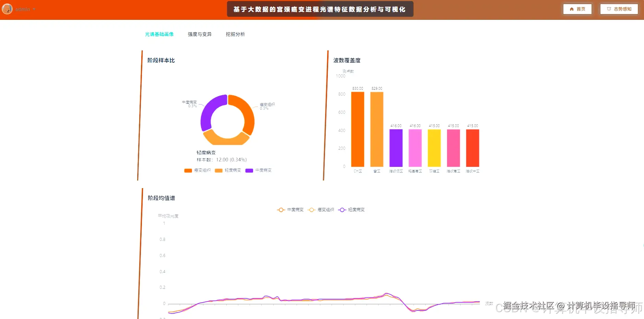
Task: Click the 样本数: 12.00 (0.34%) tooltip text
Action: tap(222, 160)
